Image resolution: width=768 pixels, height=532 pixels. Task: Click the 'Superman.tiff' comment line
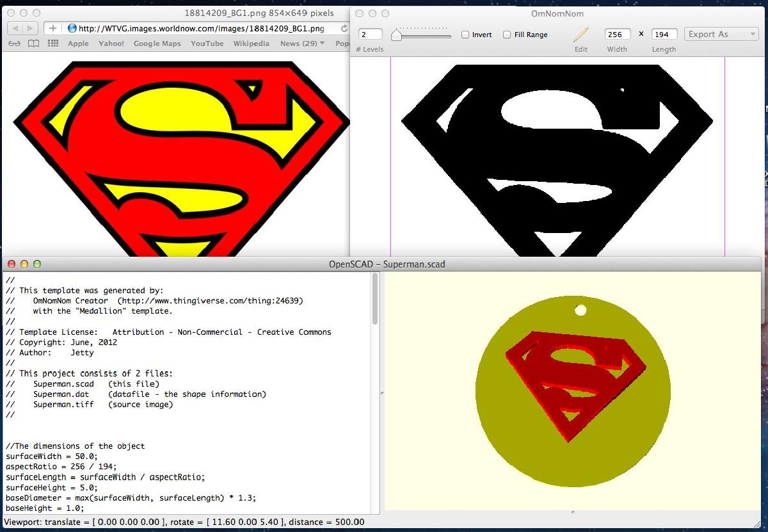click(x=89, y=405)
